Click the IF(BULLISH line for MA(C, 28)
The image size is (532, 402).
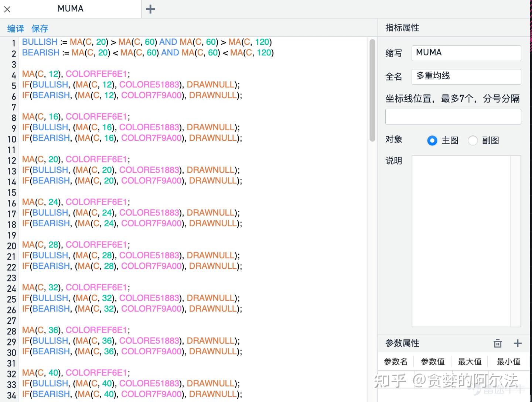tap(131, 256)
